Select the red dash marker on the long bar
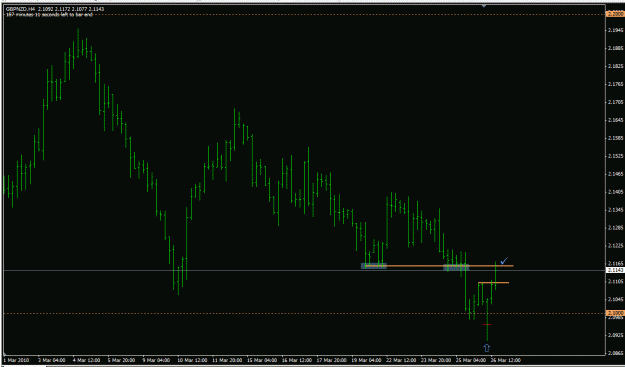Viewport: 625px width, 367px height. pyautogui.click(x=487, y=325)
